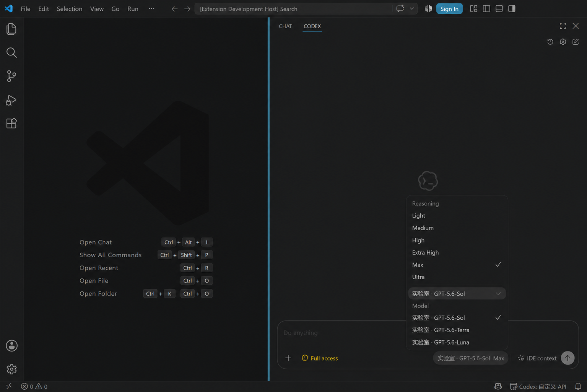The image size is (587, 392).
Task: Choose 实验室 · GPT-5.6-Sol under Model
Action: pyautogui.click(x=457, y=318)
